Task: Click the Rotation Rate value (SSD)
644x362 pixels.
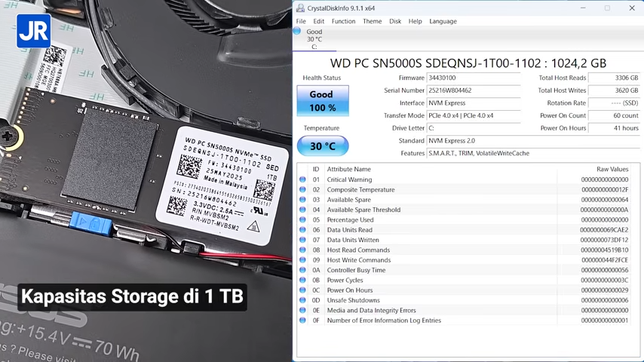Action: point(614,103)
